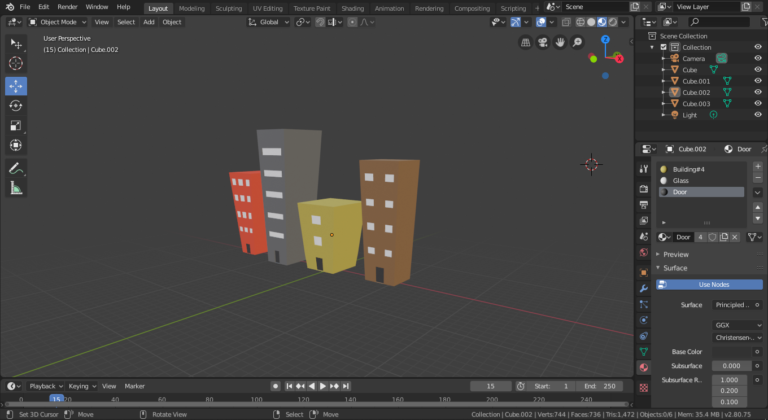
Task: Toggle orthographic grid view icon in viewport
Action: click(x=527, y=42)
